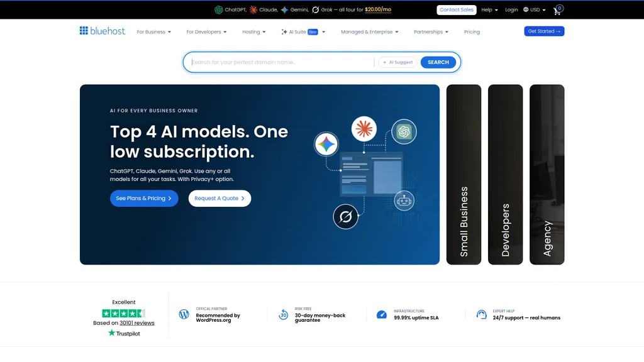Click the Bluehost grid logo
644x362 pixels.
coord(84,31)
